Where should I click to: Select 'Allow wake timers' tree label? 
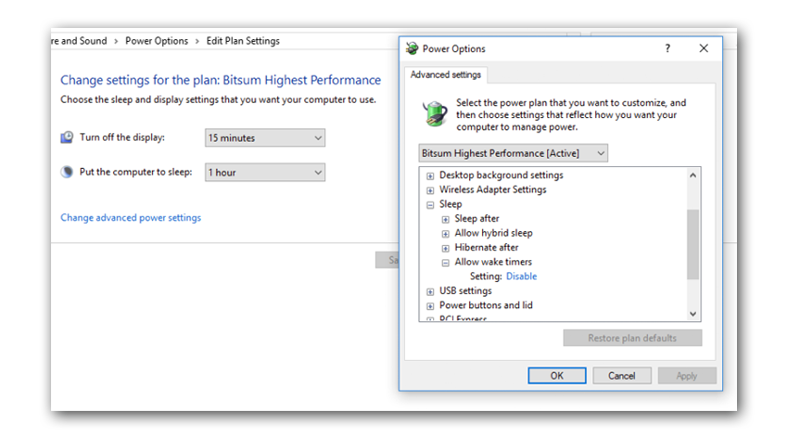click(493, 262)
